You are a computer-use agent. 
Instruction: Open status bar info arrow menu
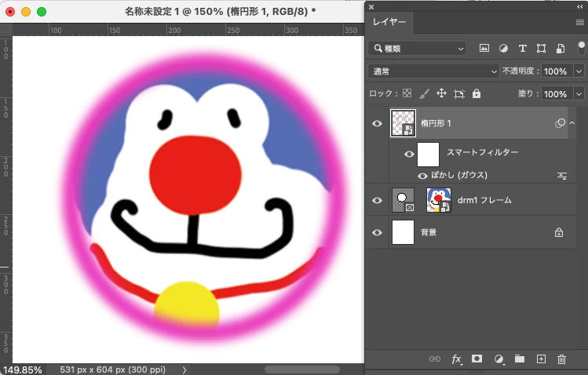point(184,370)
